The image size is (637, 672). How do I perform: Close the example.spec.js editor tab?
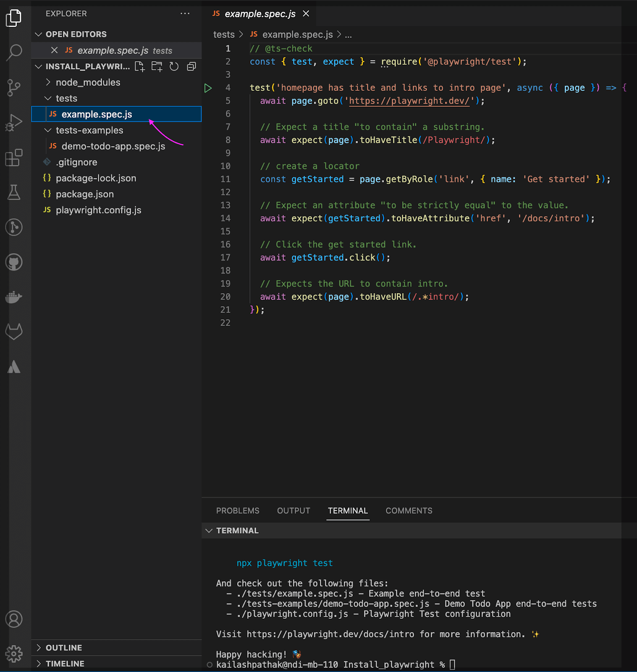coord(306,13)
